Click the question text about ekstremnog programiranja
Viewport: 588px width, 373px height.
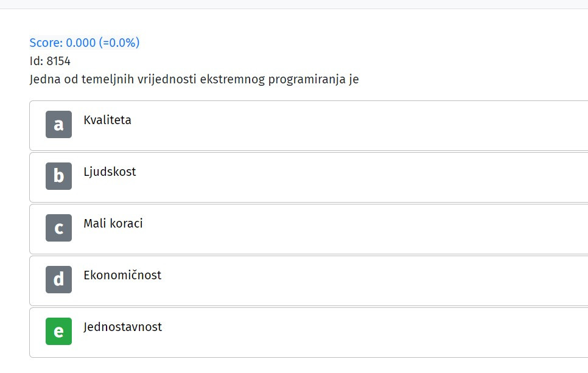point(194,80)
